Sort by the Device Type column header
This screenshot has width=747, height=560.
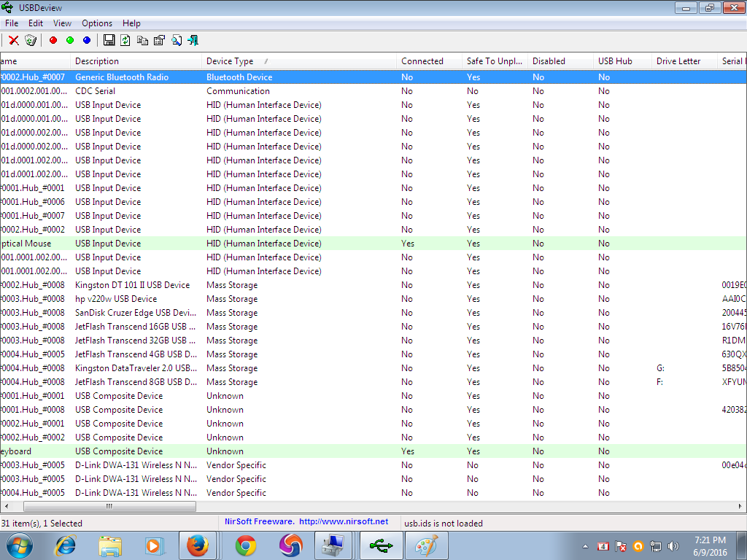299,61
